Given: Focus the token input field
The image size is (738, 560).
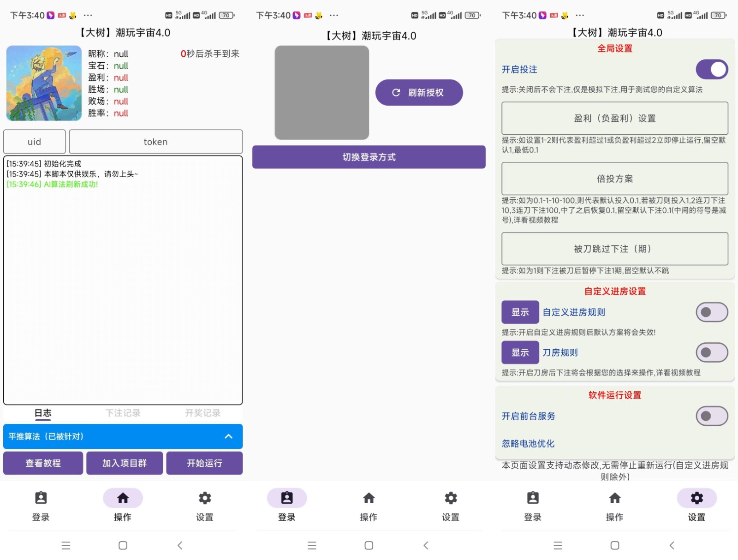Looking at the screenshot, I should (x=155, y=142).
